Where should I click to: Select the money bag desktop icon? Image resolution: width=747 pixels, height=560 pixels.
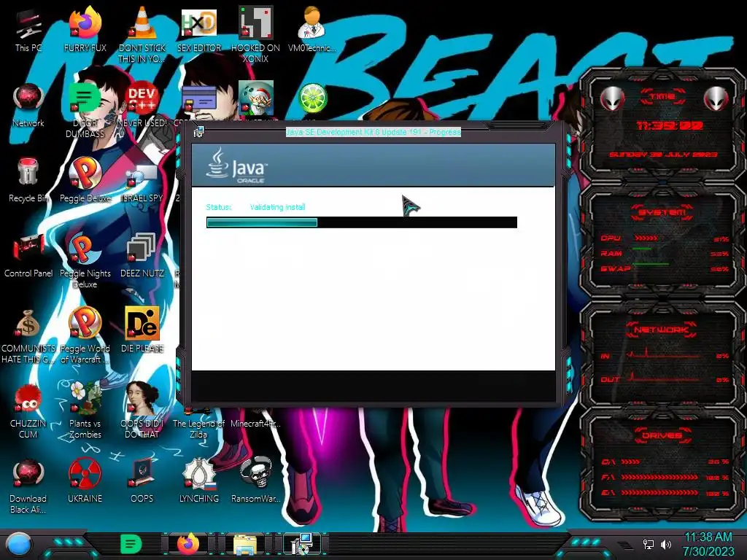(x=28, y=323)
